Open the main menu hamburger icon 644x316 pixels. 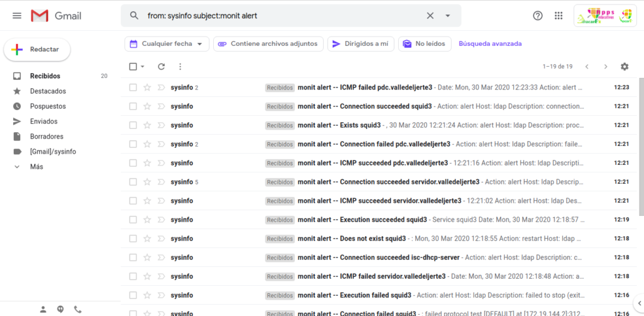pos(17,16)
